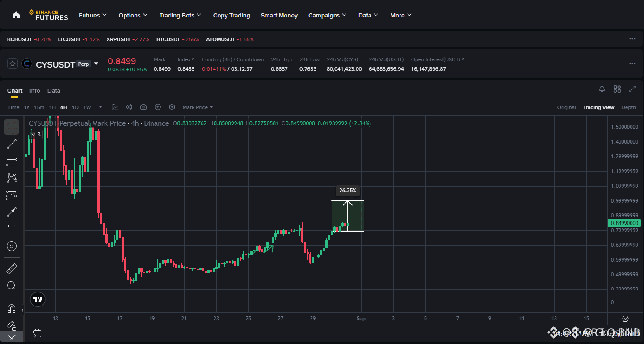The height and width of the screenshot is (344, 644).
Task: Select the trend line drawing tool
Action: tap(12, 144)
